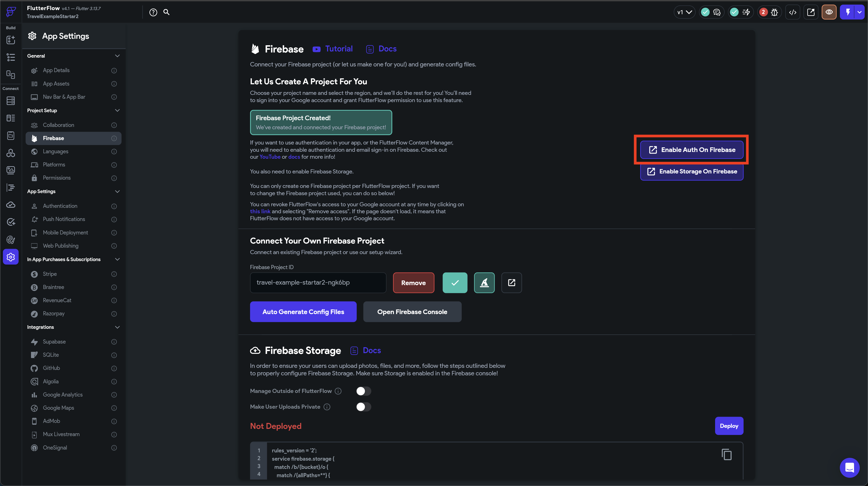868x486 pixels.
Task: Click the developer code view icon
Action: click(793, 12)
